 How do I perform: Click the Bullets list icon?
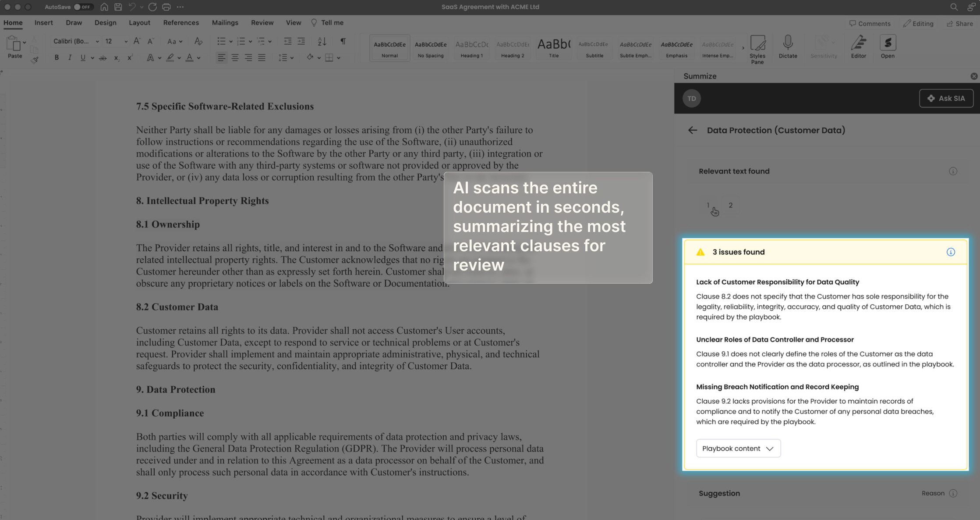(x=221, y=41)
